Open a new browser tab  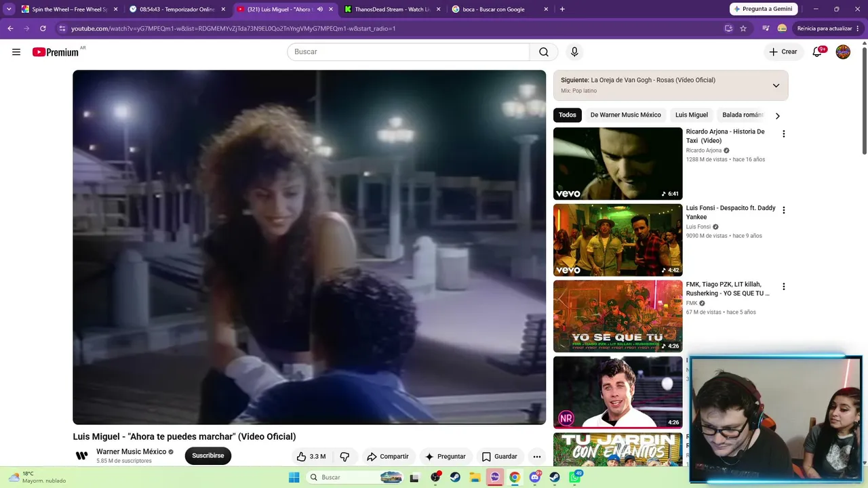point(562,9)
